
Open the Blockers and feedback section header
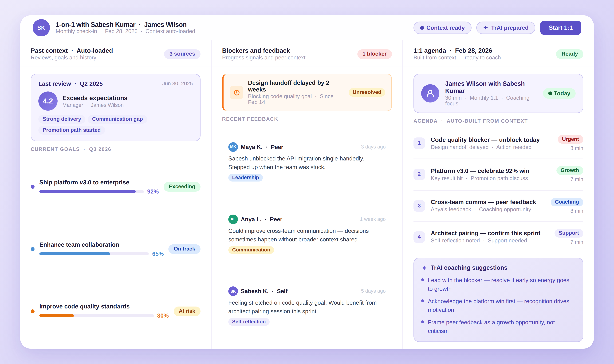(256, 50)
